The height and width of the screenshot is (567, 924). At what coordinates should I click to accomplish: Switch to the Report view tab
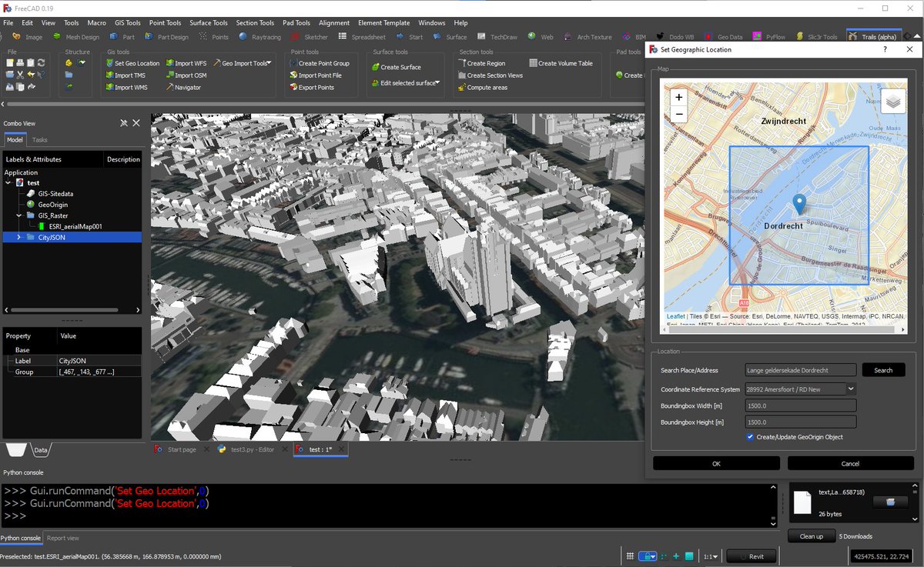[x=62, y=538]
